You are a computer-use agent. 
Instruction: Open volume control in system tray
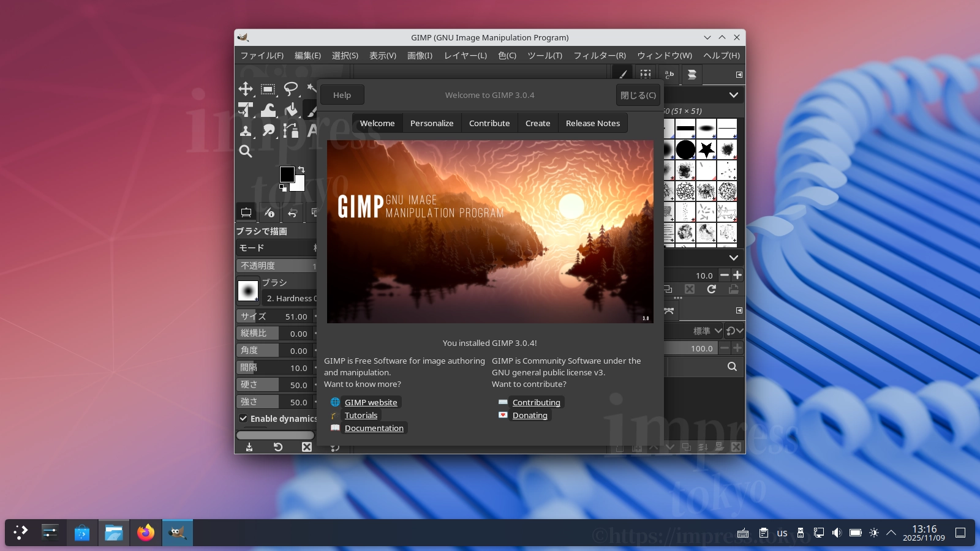click(x=837, y=533)
